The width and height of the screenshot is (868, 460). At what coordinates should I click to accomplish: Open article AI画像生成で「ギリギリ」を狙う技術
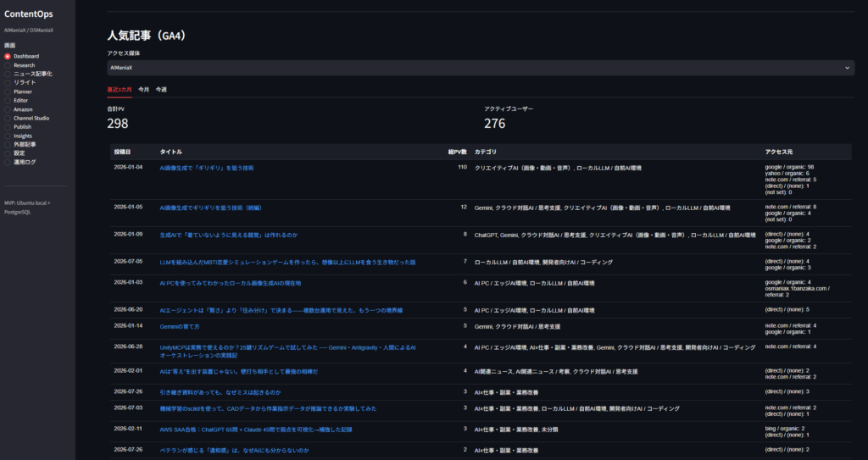(207, 168)
